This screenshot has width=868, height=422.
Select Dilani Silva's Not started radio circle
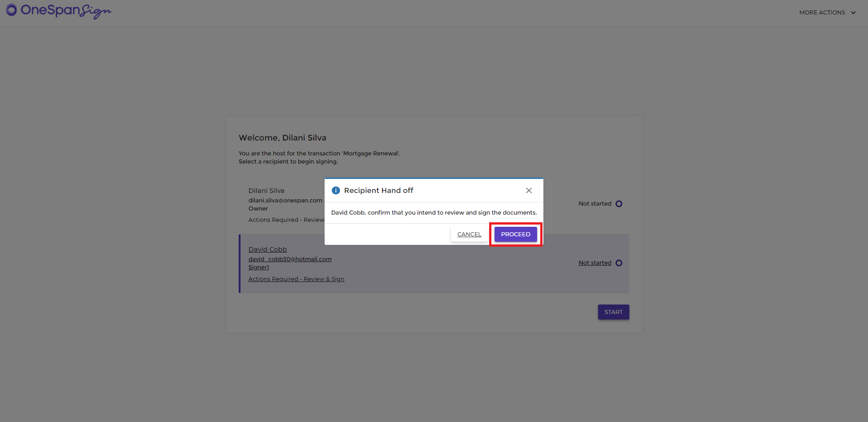point(619,204)
